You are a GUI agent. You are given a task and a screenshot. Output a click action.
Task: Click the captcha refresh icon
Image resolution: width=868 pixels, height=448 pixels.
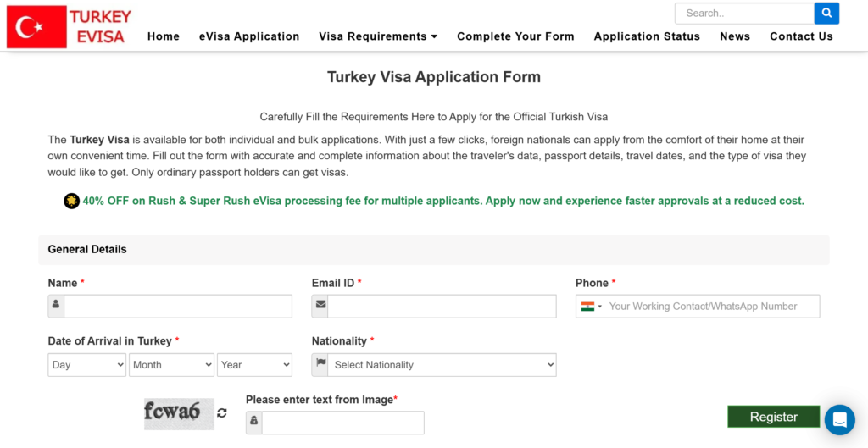(222, 413)
